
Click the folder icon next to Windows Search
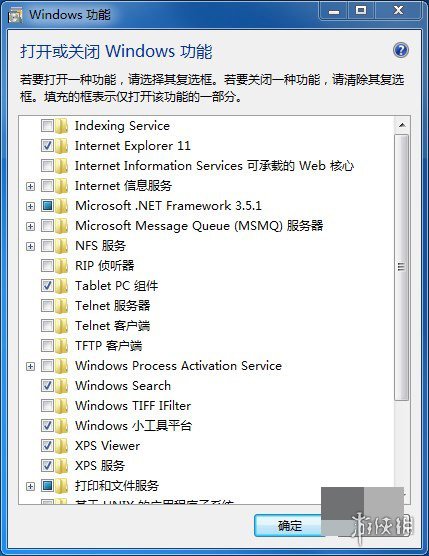[61, 385]
